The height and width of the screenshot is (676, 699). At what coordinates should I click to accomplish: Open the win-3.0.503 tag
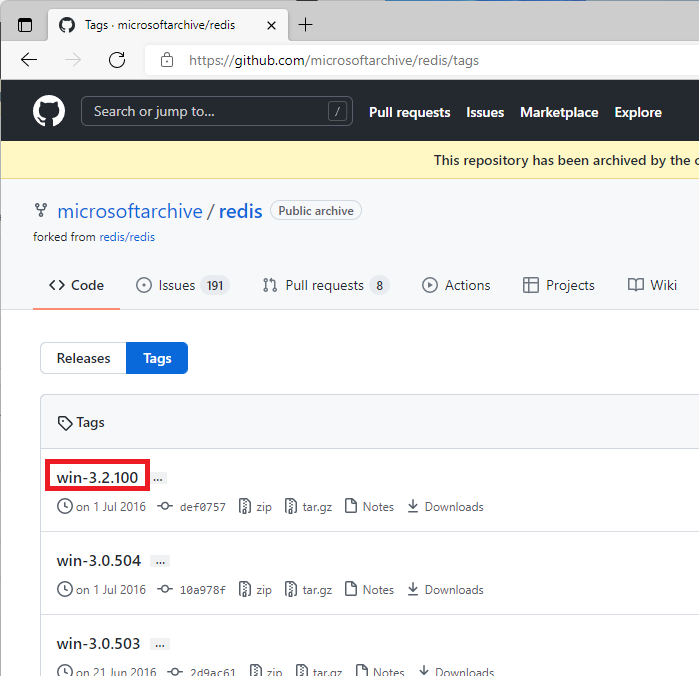click(x=98, y=643)
